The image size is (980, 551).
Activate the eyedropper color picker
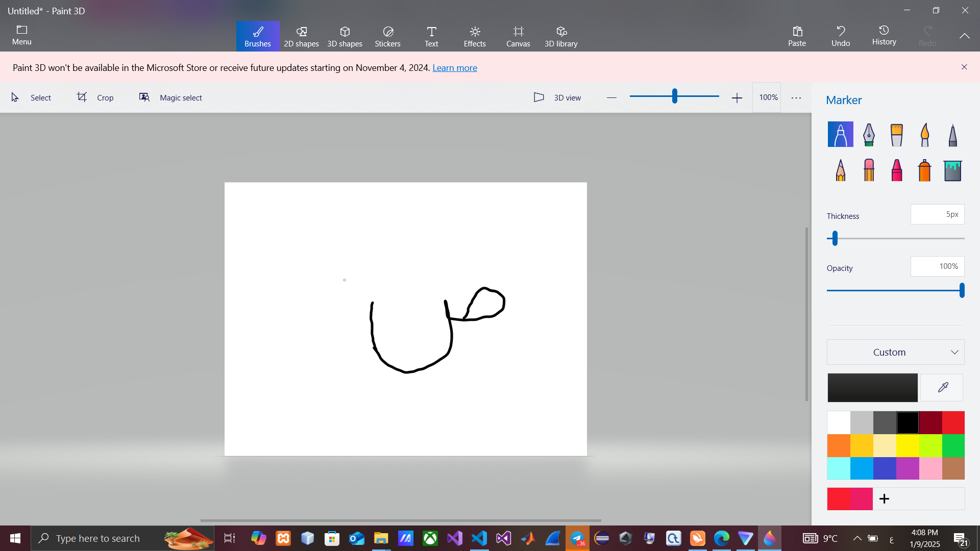942,388
